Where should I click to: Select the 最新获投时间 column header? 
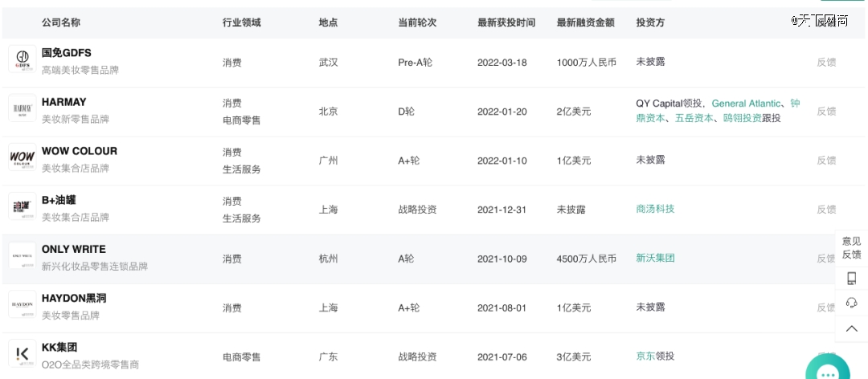click(x=506, y=22)
